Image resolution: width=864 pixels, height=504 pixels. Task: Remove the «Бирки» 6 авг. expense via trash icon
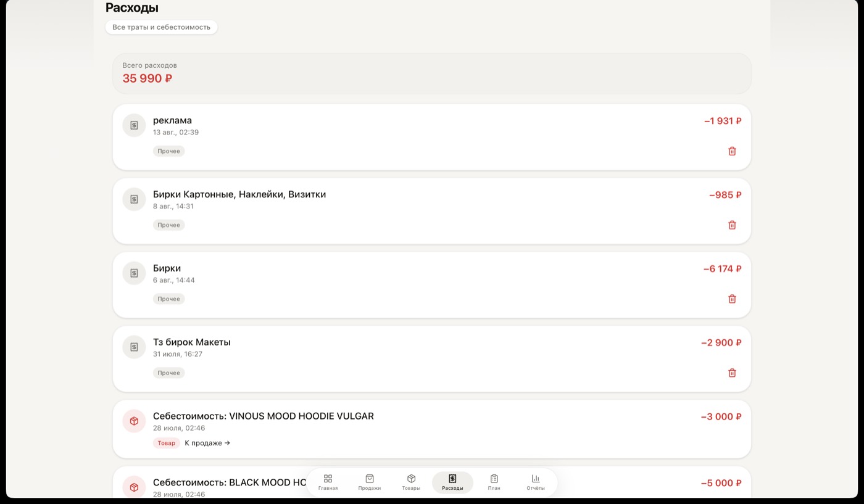[732, 299]
